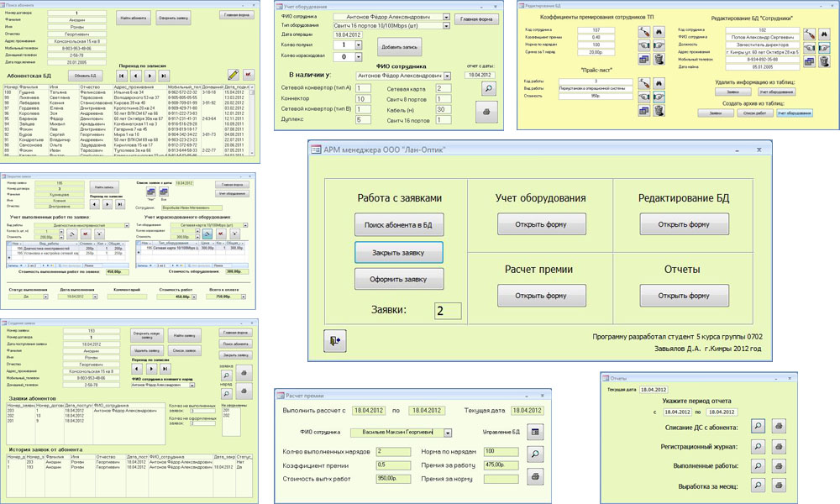Click the Добавить запись button
The image size is (840, 504).
pyautogui.click(x=399, y=46)
